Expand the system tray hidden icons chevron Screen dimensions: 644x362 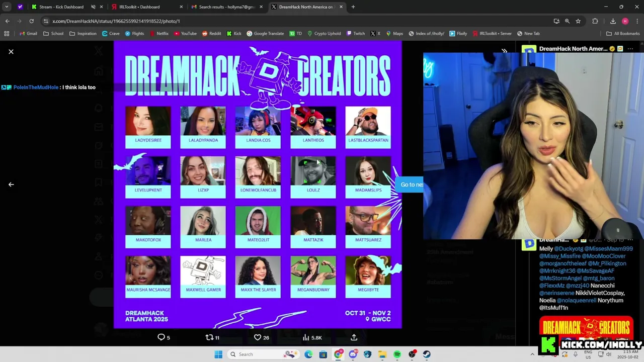pyautogui.click(x=532, y=354)
